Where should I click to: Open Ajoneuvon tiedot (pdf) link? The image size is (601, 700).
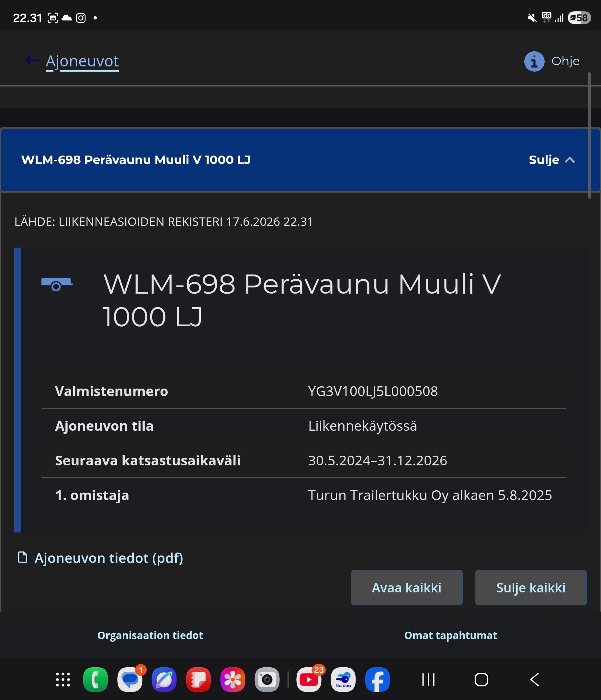(x=109, y=558)
